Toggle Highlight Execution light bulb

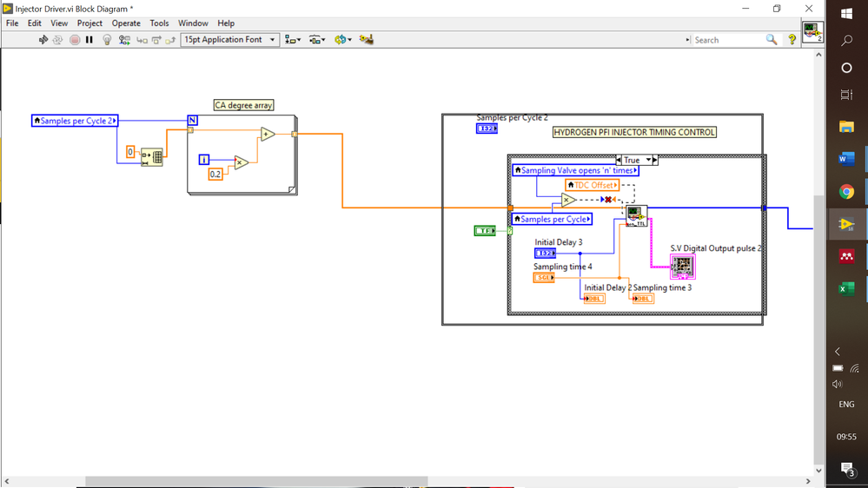[108, 40]
